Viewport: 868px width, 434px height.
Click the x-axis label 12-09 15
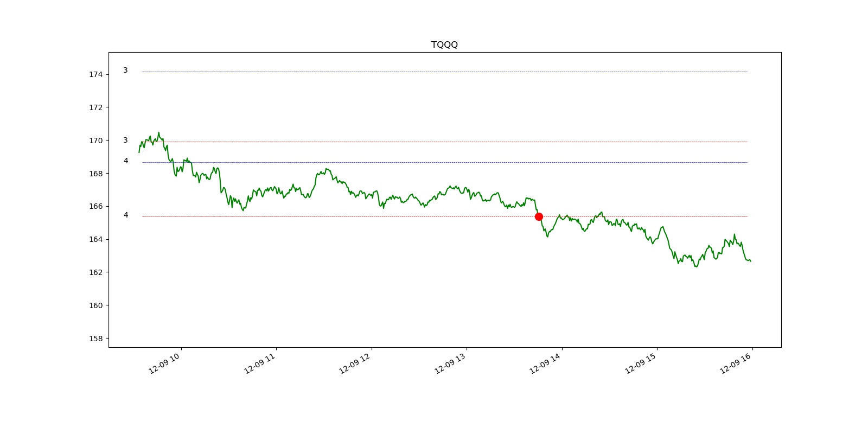tap(640, 363)
